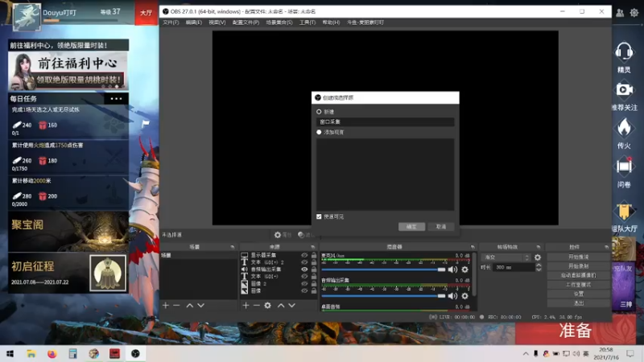644x362 pixels.
Task: Add a scene with the plus icon
Action: (x=166, y=306)
